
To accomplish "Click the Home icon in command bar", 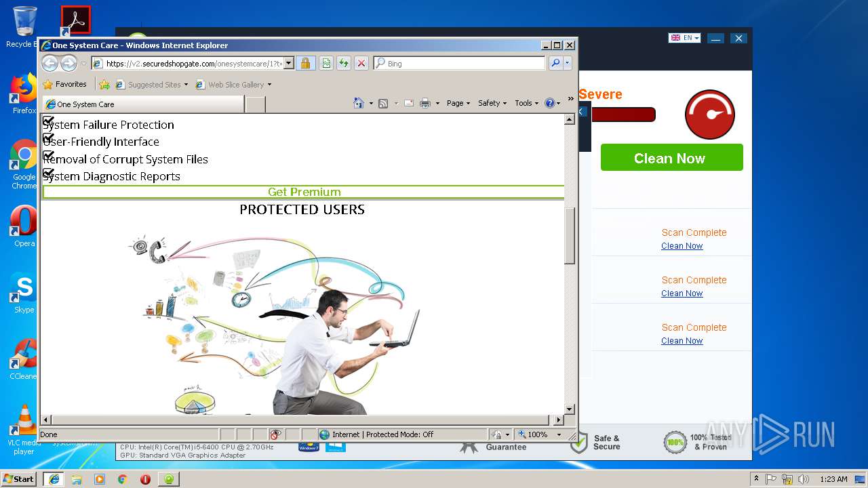I will 359,103.
